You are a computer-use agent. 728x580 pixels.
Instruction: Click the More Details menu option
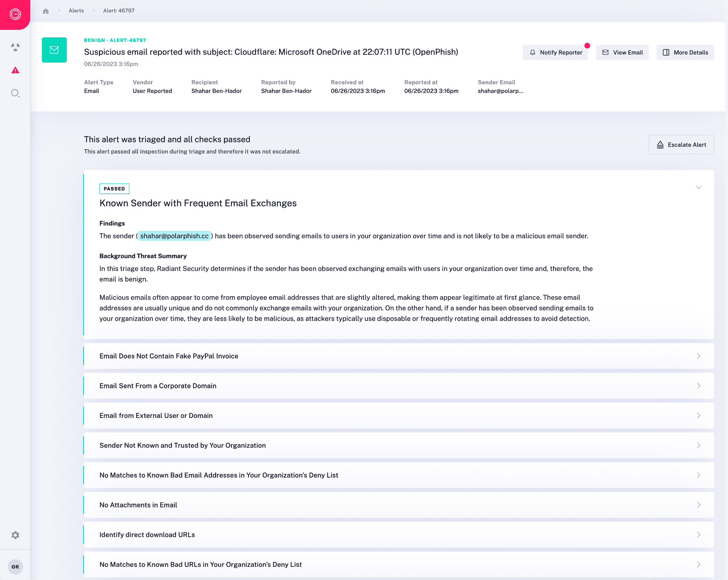pos(685,53)
